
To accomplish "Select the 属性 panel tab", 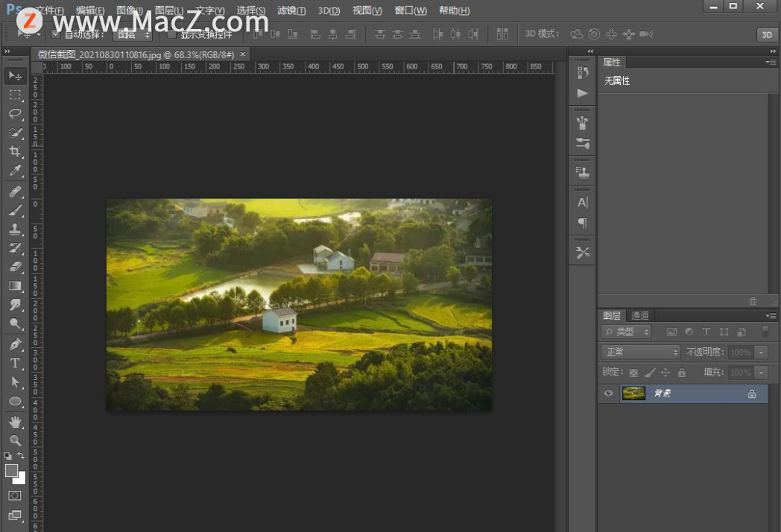I will click(612, 63).
